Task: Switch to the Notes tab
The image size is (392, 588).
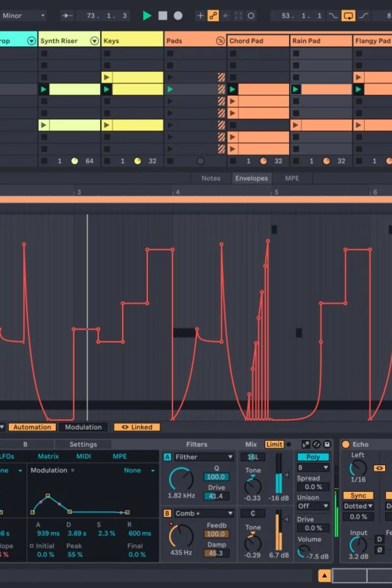Action: click(x=211, y=178)
